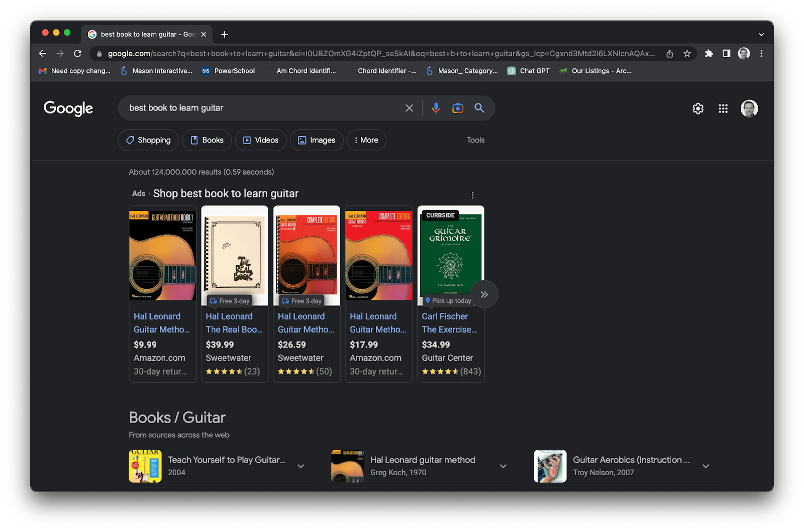Image resolution: width=804 pixels, height=532 pixels.
Task: Switch to the Books results filter
Action: [207, 140]
